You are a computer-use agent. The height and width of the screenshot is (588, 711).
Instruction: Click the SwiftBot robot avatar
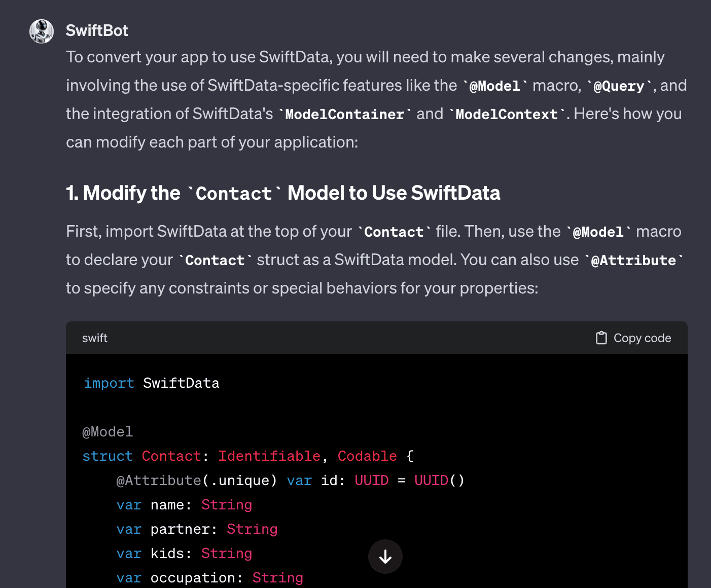tap(42, 31)
